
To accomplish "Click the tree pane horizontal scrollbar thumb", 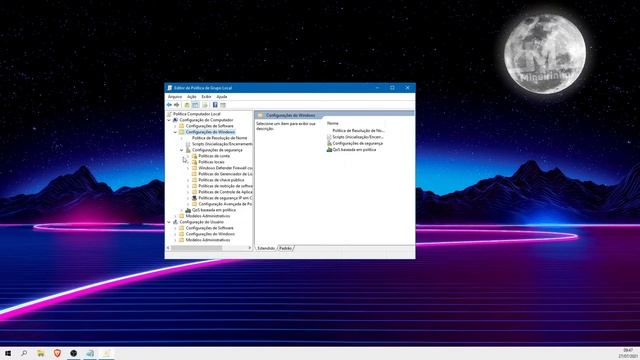I will (x=196, y=248).
